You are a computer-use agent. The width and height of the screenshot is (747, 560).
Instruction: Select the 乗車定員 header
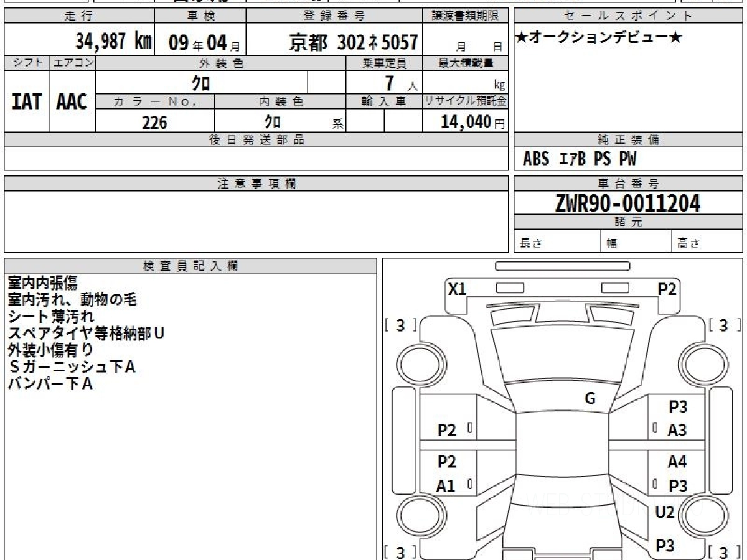[x=384, y=63]
